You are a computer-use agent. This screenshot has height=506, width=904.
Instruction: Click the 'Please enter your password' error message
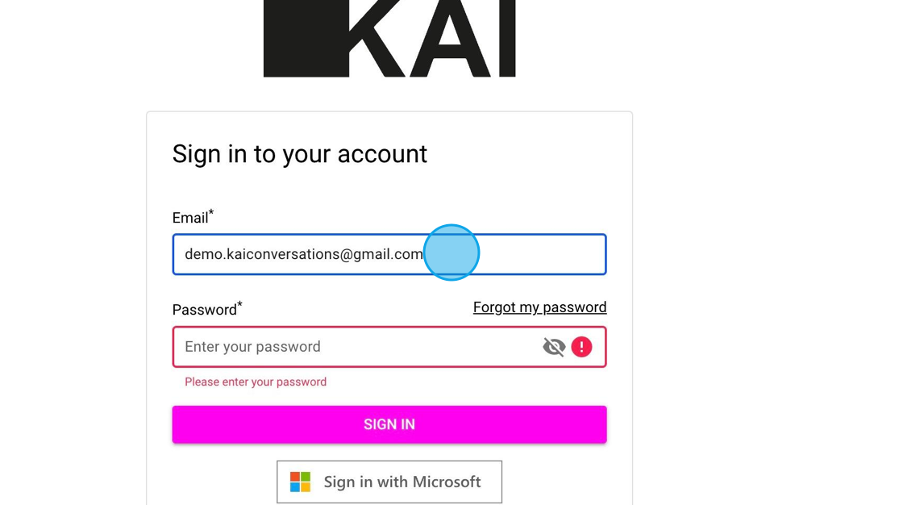click(255, 382)
